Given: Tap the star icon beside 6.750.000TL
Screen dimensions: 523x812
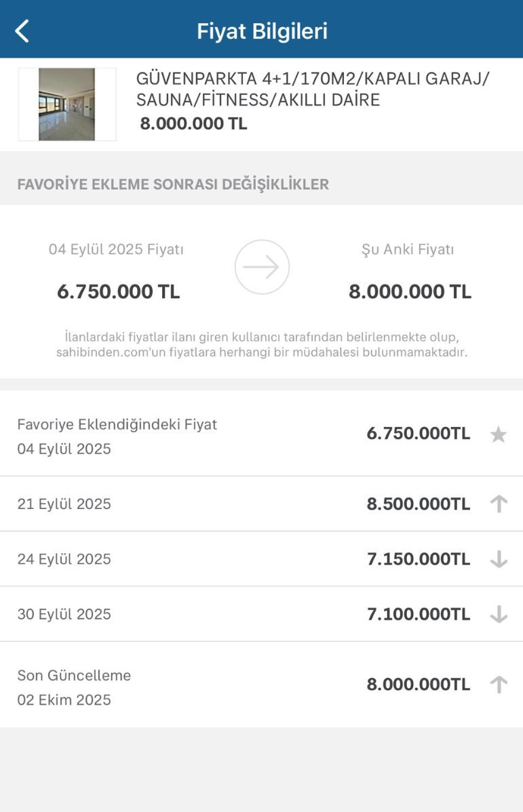Looking at the screenshot, I should [x=499, y=434].
